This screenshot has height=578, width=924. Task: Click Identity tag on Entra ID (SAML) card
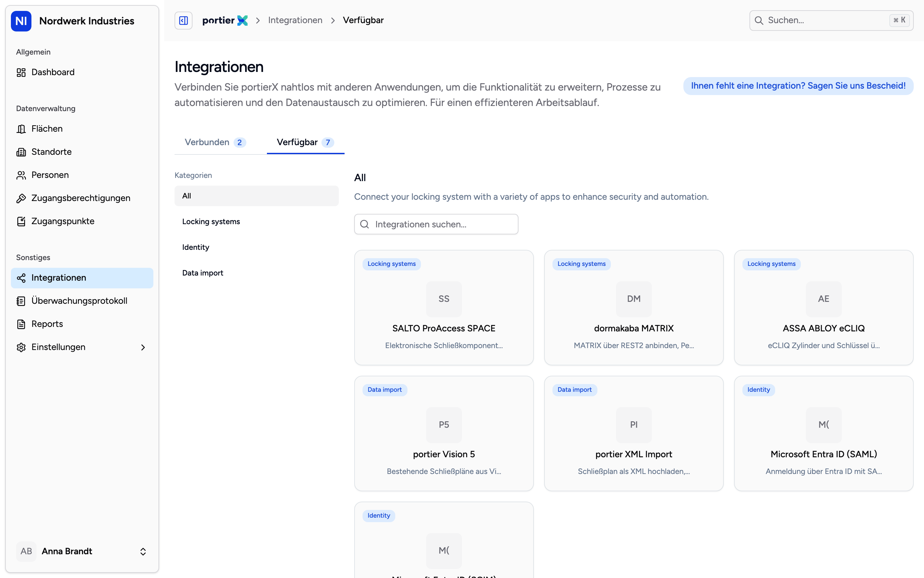pyautogui.click(x=758, y=390)
